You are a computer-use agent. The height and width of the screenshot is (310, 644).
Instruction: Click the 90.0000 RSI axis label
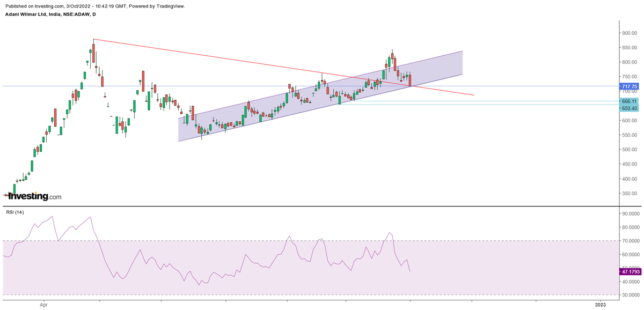pos(631,213)
